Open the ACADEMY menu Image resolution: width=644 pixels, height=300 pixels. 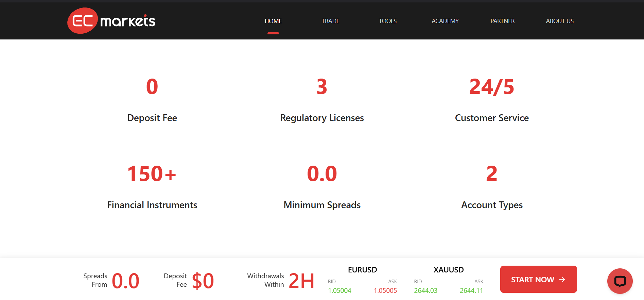pyautogui.click(x=445, y=21)
